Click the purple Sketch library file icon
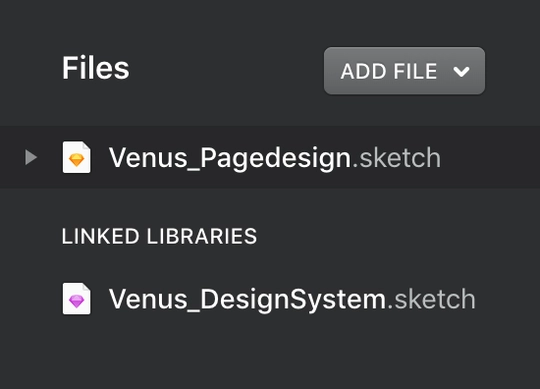 [x=76, y=299]
